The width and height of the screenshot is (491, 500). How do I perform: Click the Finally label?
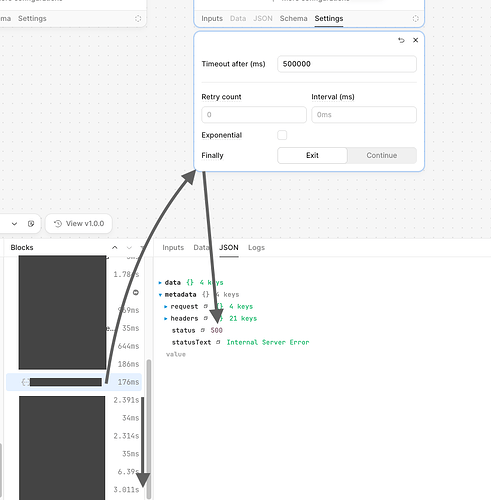tap(212, 155)
